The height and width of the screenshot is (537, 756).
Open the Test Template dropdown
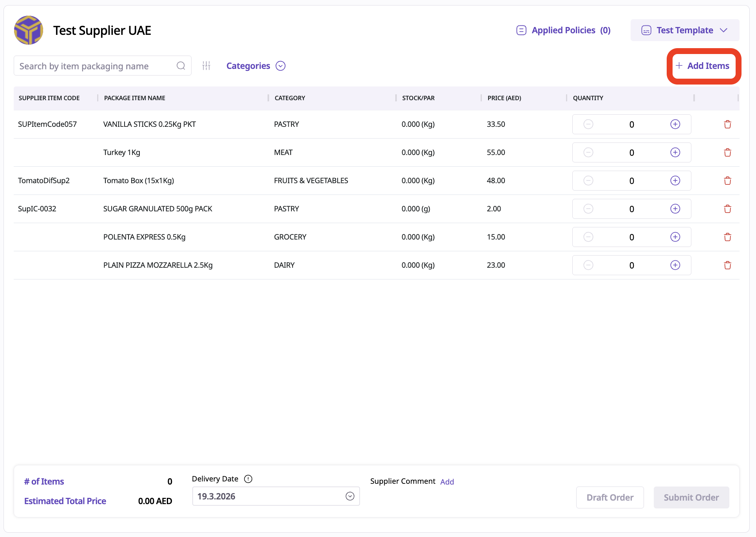point(685,30)
